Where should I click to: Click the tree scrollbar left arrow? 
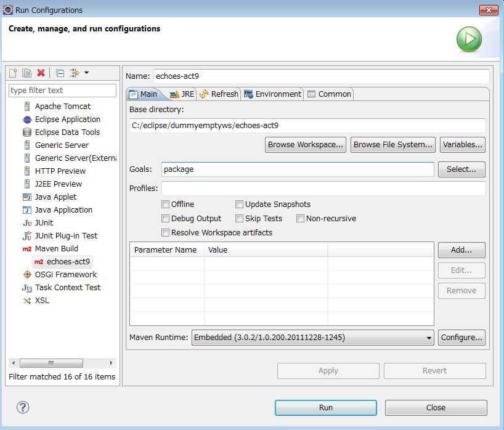tap(14, 363)
